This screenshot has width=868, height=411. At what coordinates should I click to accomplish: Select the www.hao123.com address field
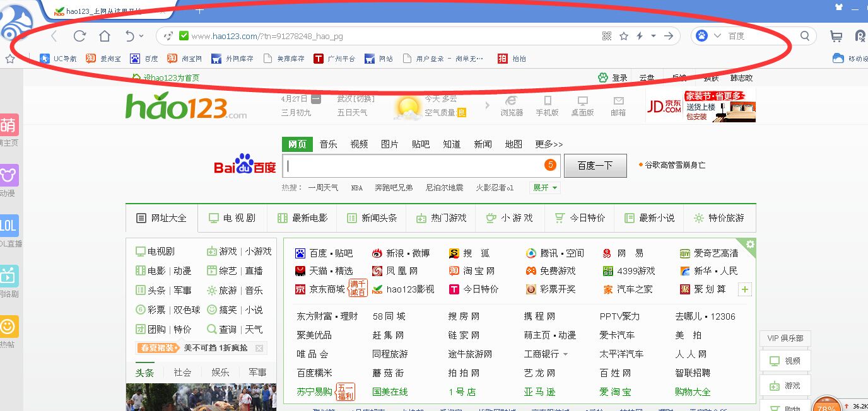pos(267,37)
